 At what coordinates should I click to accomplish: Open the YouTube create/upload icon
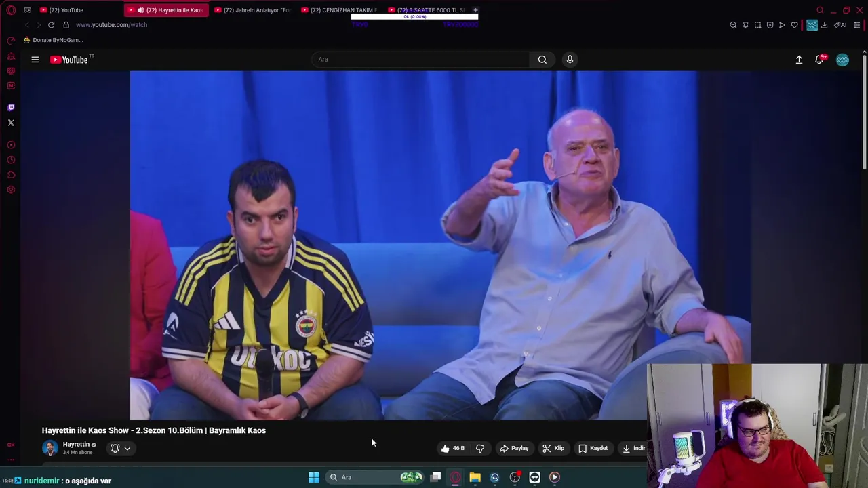(x=799, y=60)
